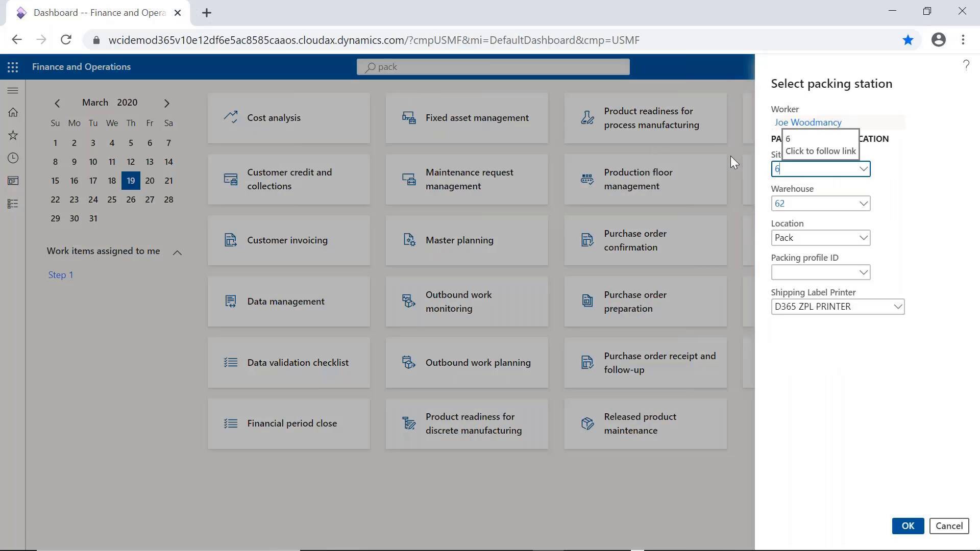The height and width of the screenshot is (551, 980).
Task: Click the Help question mark icon
Action: (x=966, y=65)
